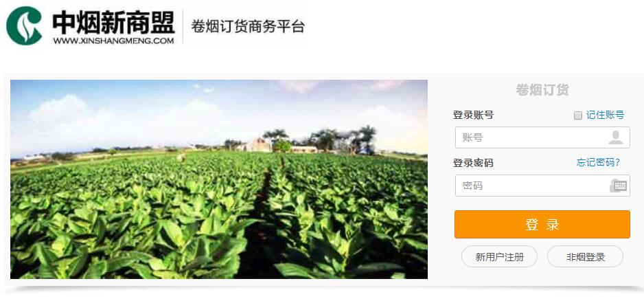The image size is (644, 301).
Task: Click the tobacco field banner image
Action: (219, 179)
